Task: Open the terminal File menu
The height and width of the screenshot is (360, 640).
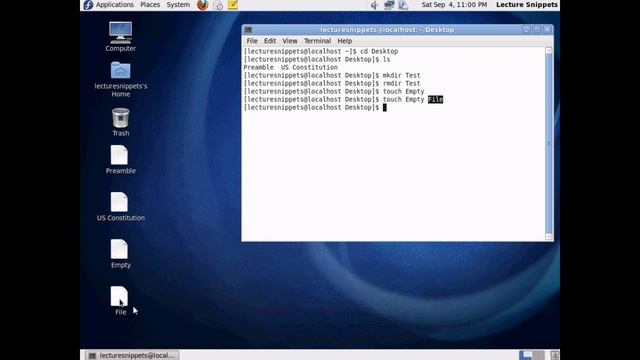Action: point(252,41)
